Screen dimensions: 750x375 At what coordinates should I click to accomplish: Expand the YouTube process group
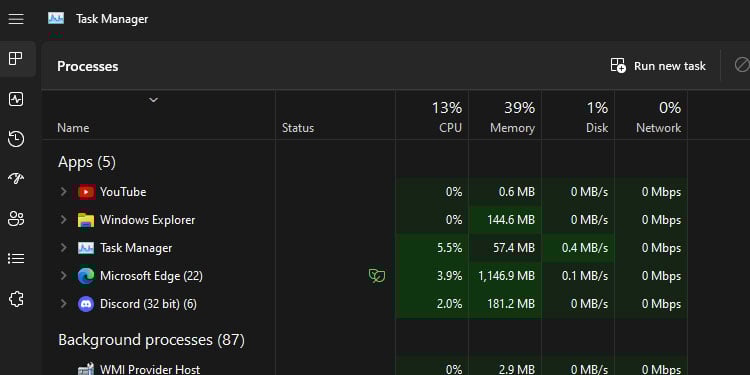63,192
